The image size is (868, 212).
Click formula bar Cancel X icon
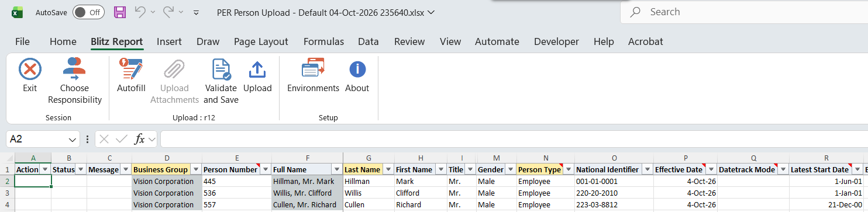pyautogui.click(x=104, y=139)
